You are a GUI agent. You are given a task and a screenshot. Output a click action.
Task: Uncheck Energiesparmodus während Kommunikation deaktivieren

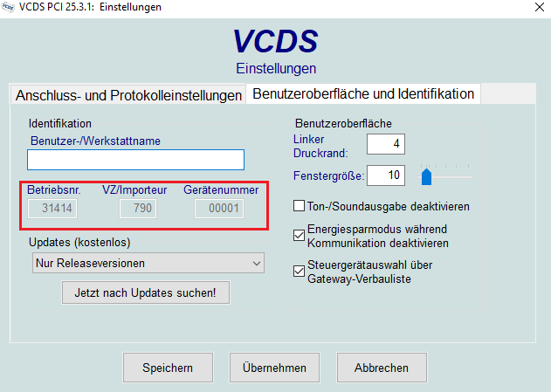point(299,236)
